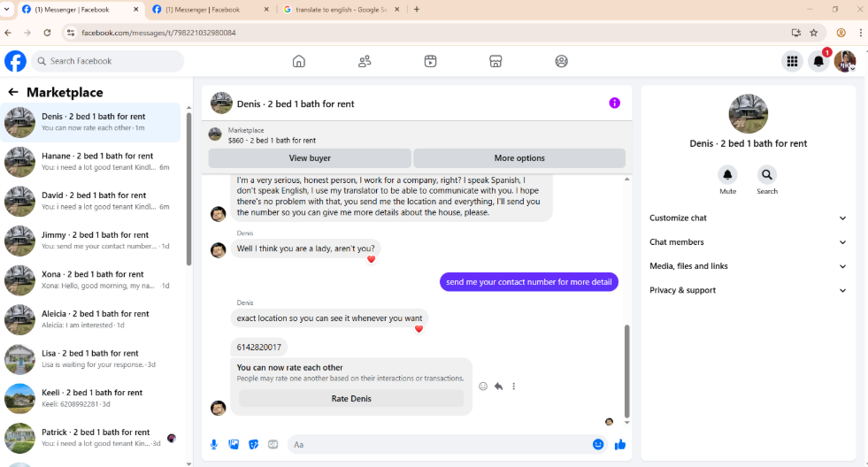The image size is (868, 467).
Task: Send a thumbs-up like
Action: (x=620, y=444)
